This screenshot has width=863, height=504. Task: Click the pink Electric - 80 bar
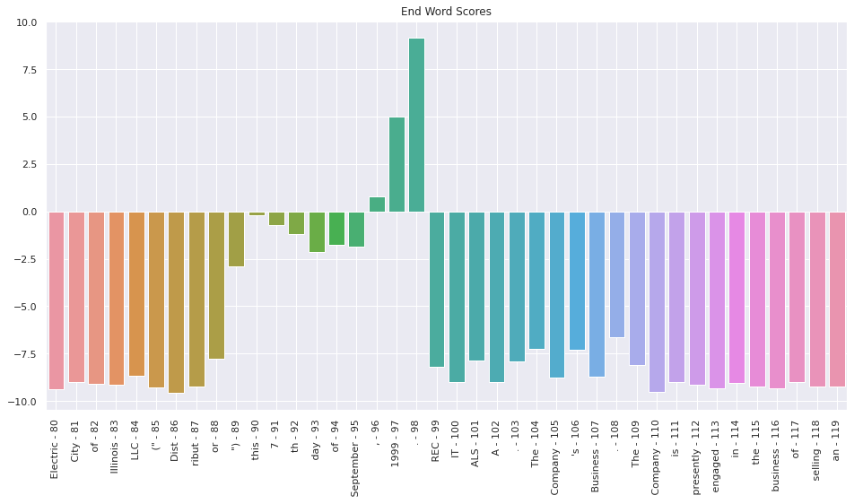pyautogui.click(x=57, y=300)
